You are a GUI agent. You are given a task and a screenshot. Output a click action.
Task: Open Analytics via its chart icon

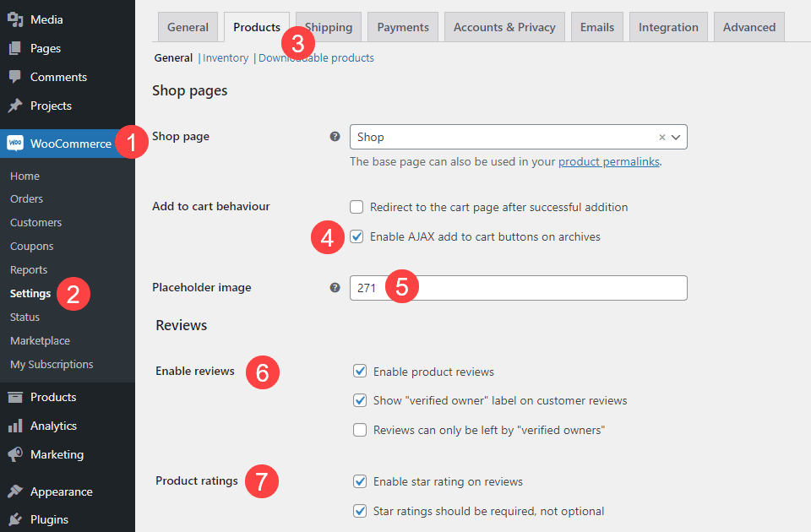click(x=17, y=426)
